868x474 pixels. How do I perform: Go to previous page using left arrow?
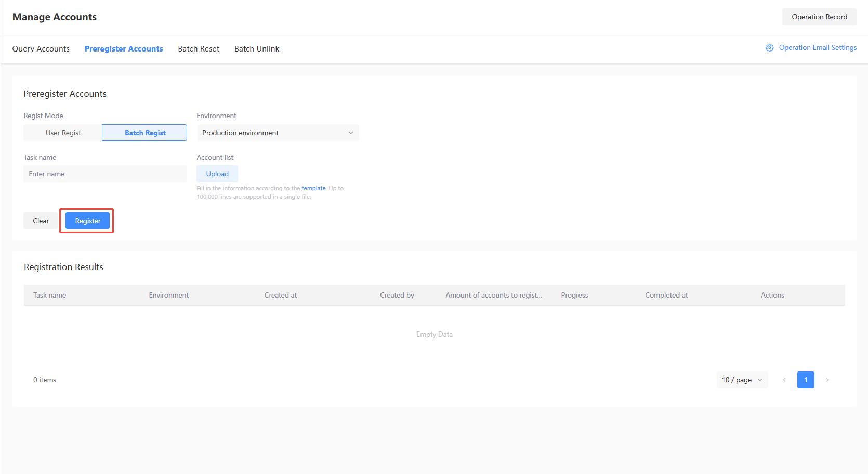click(x=784, y=380)
